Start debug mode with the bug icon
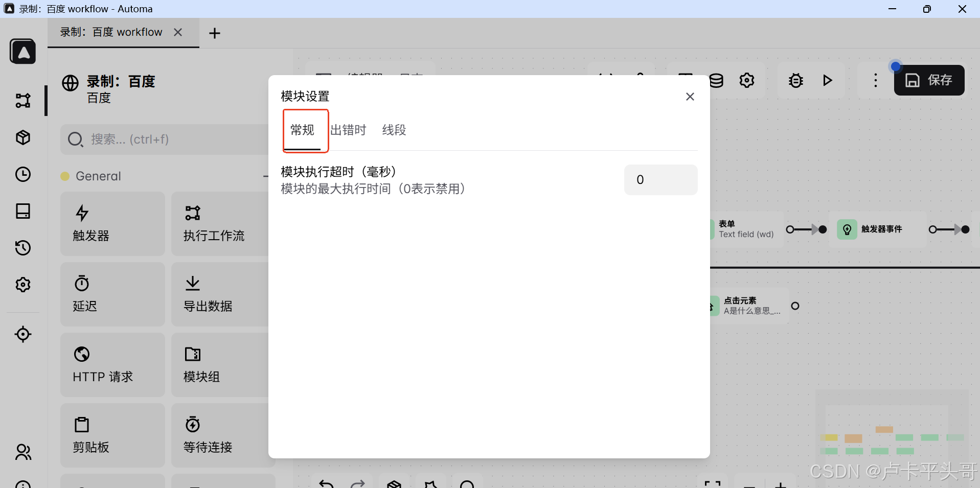The width and height of the screenshot is (980, 488). pyautogui.click(x=796, y=80)
